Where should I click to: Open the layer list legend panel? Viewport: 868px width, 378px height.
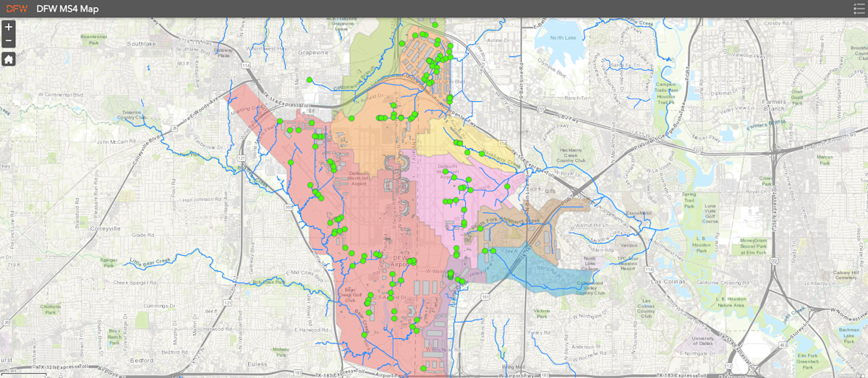pyautogui.click(x=859, y=9)
